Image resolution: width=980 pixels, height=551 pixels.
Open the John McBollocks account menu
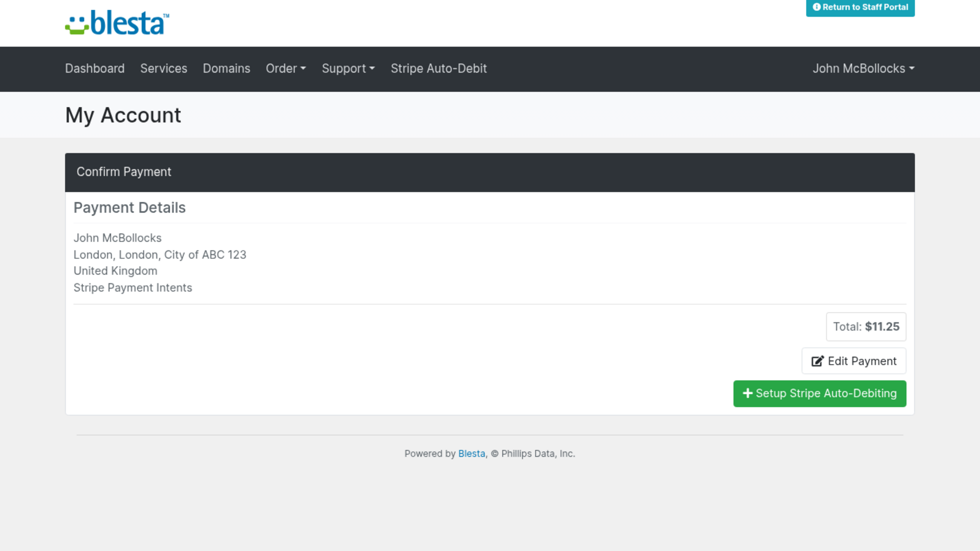click(863, 68)
